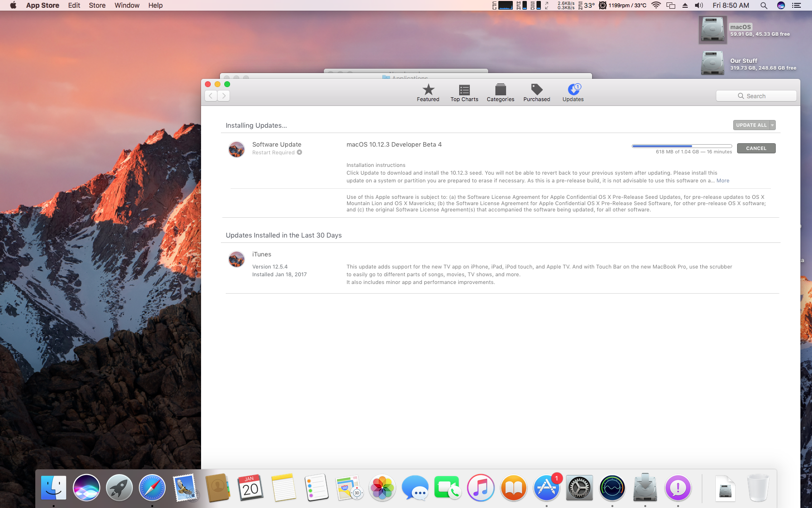812x508 pixels.
Task: Open Reminders from the Dock
Action: pos(317,488)
